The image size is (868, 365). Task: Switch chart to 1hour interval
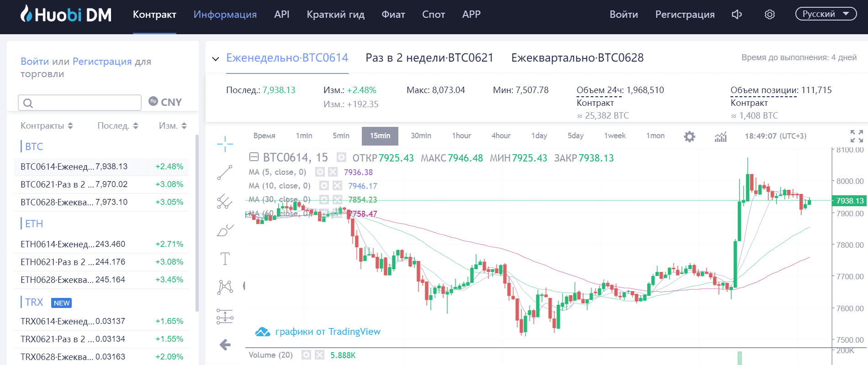[462, 136]
